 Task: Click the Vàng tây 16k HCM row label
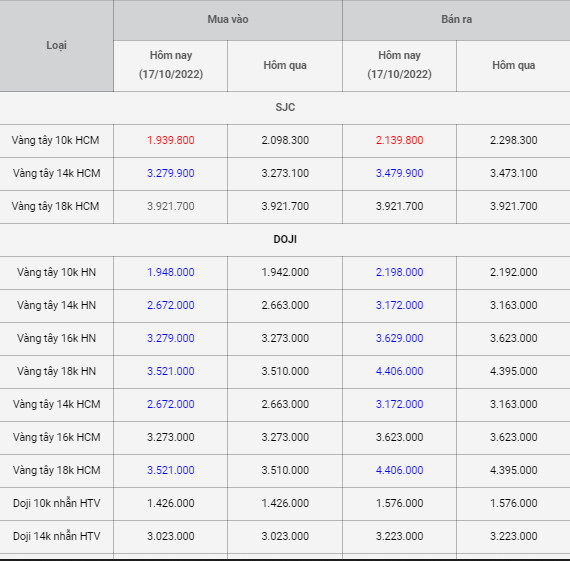[x=56, y=437]
